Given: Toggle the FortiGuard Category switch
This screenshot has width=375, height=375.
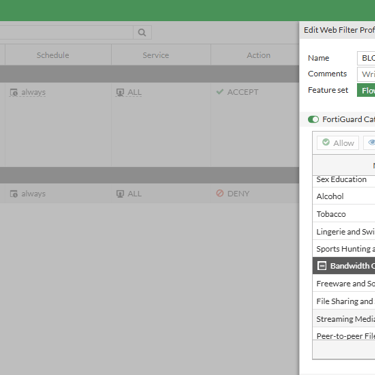Looking at the screenshot, I should [x=313, y=119].
